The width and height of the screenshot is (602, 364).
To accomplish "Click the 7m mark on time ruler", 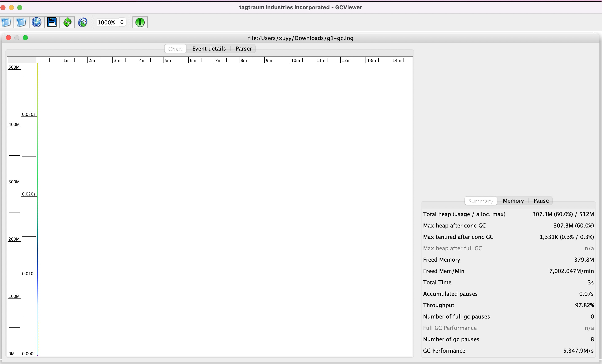I will point(218,60).
